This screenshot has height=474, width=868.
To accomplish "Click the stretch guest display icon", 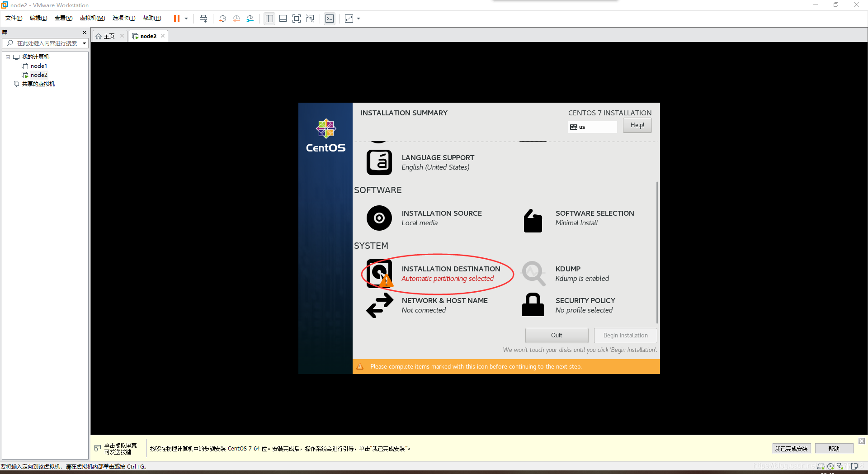I will [x=349, y=19].
